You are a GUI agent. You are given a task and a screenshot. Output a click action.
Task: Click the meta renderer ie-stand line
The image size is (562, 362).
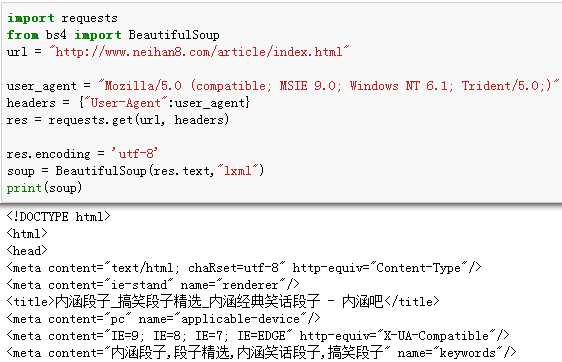[x=153, y=285]
